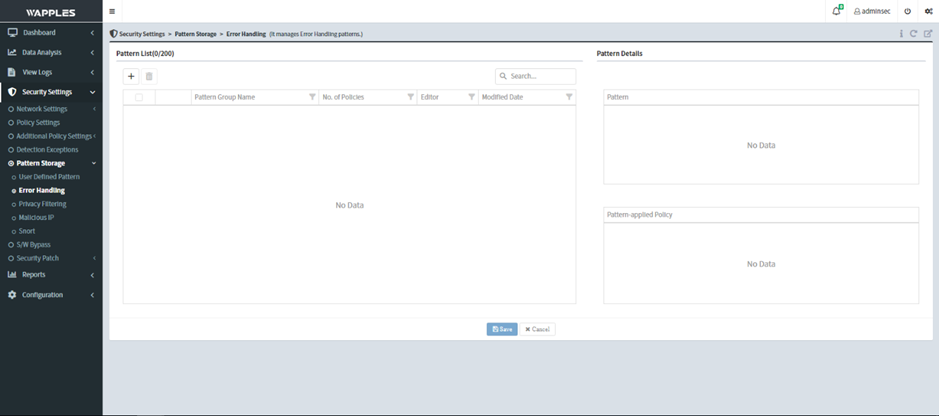This screenshot has width=939, height=416.
Task: Expand the Reports menu
Action: 50,274
